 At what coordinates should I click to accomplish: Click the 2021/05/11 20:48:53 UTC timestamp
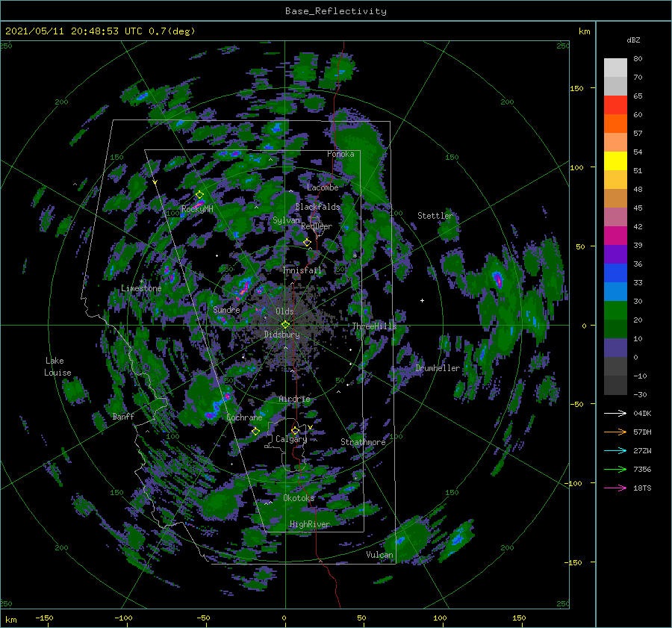click(74, 31)
